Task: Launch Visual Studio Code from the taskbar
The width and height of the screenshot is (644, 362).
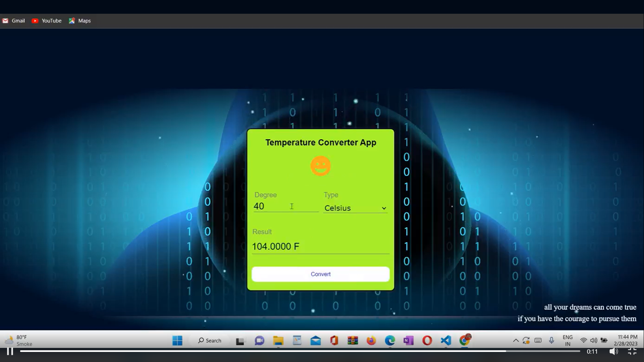Action: click(445, 340)
